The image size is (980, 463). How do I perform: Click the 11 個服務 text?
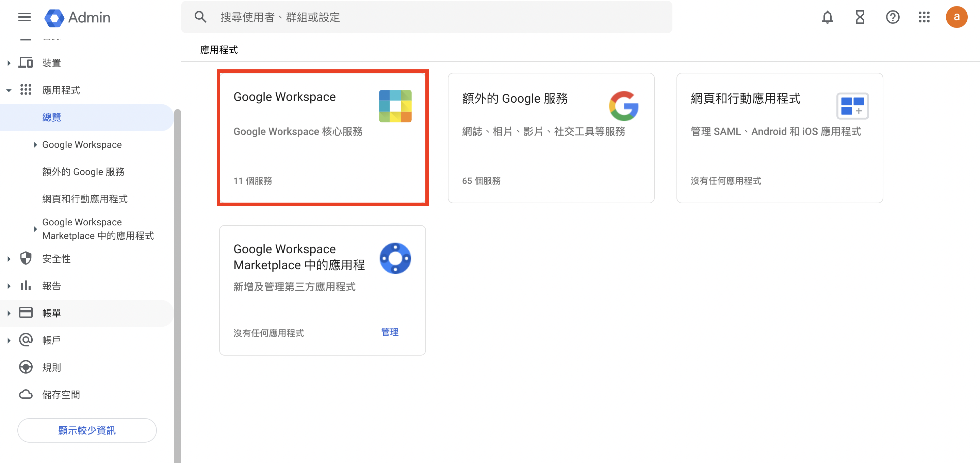click(x=252, y=181)
